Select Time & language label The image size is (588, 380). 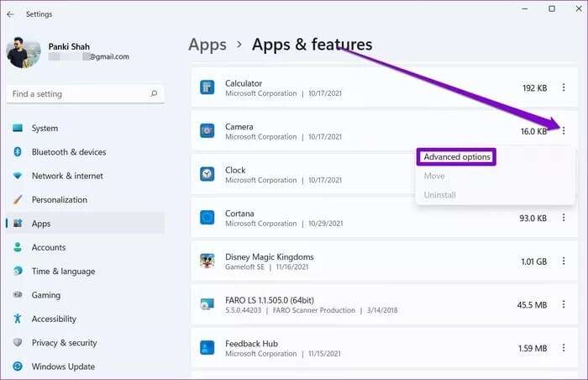tap(63, 271)
